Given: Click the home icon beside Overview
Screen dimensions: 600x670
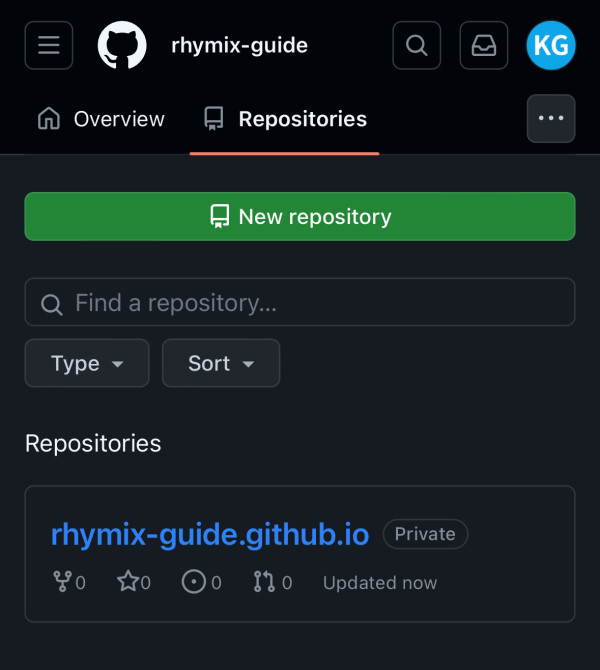Looking at the screenshot, I should (49, 118).
